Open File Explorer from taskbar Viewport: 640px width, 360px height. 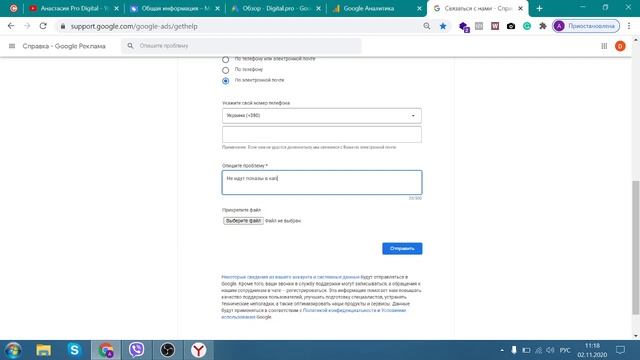click(x=44, y=350)
